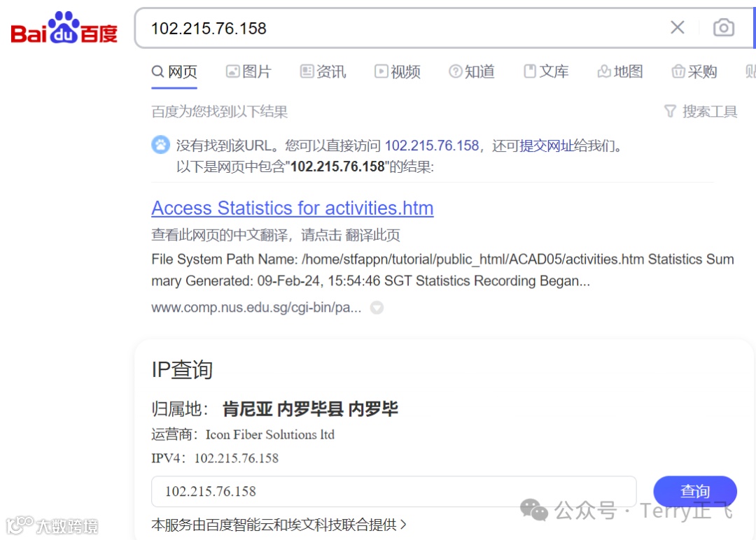Viewport: 756px width, 540px height.
Task: Click the 百度为您找到以下结果 text
Action: coord(219,112)
